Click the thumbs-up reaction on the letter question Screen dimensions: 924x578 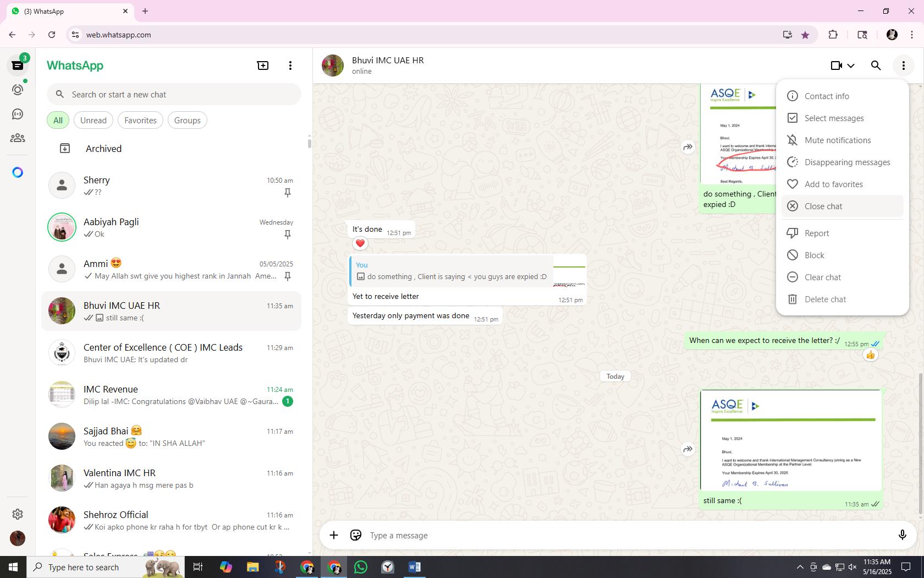(x=870, y=355)
